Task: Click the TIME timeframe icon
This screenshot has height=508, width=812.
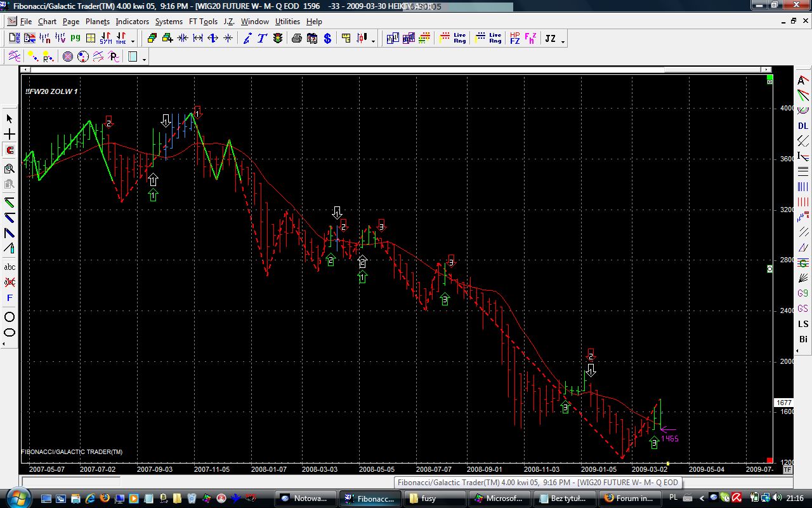Action: pos(121,39)
